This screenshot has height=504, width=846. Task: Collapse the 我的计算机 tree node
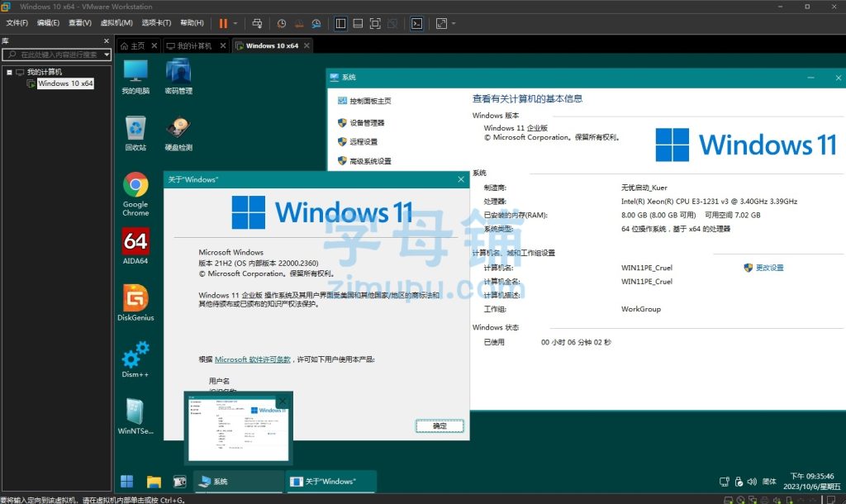click(x=9, y=72)
